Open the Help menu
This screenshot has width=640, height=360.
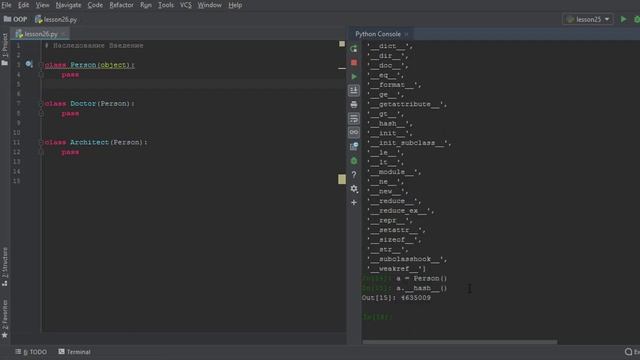235,5
